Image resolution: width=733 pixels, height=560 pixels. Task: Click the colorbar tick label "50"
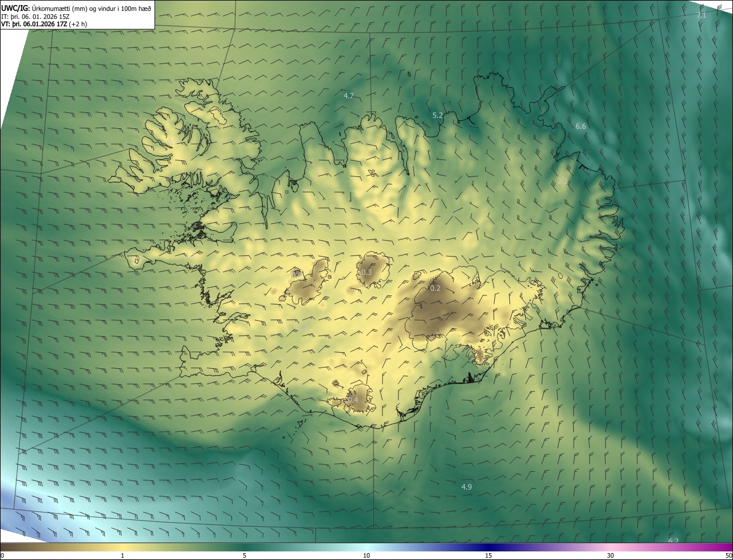pos(728,555)
